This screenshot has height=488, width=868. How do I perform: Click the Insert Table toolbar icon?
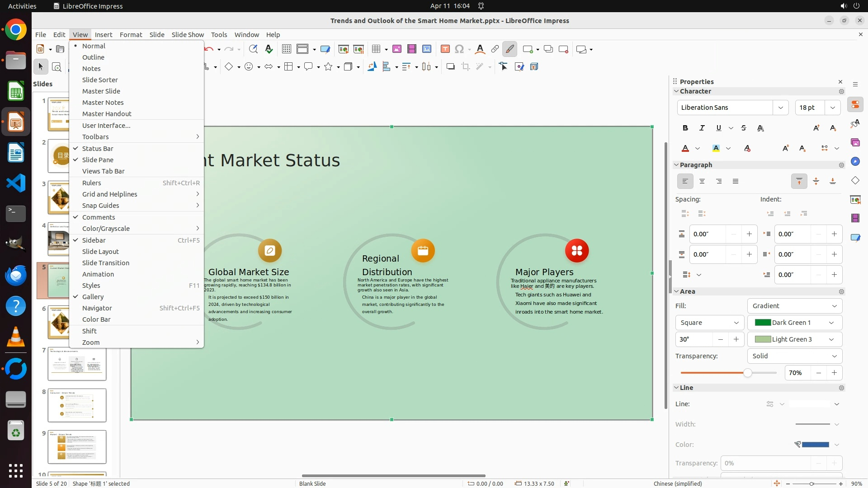click(x=376, y=49)
